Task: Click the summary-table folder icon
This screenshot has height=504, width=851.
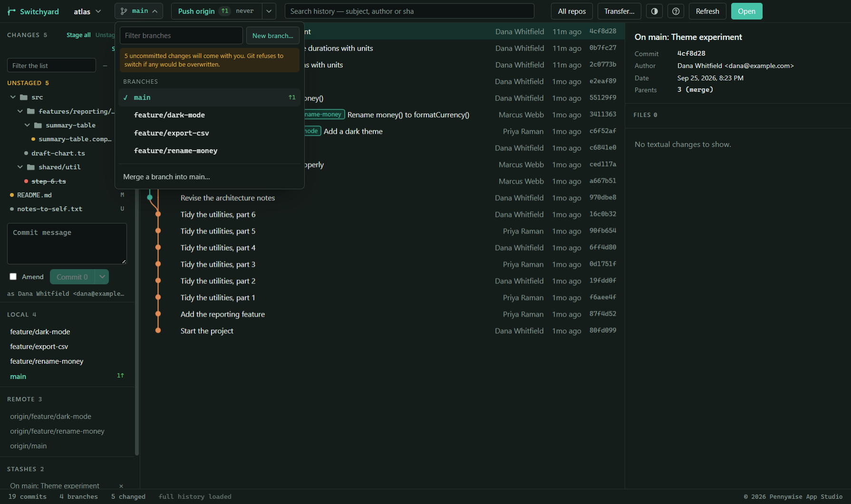Action: click(x=38, y=125)
